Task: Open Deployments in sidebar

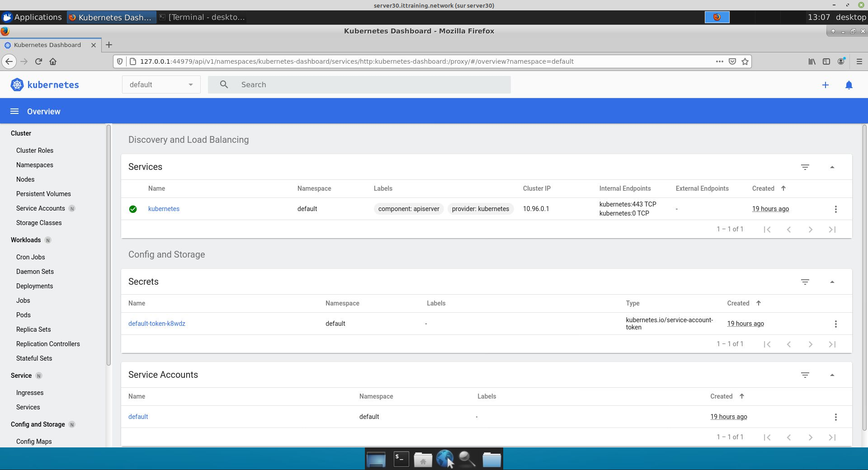Action: (34, 286)
